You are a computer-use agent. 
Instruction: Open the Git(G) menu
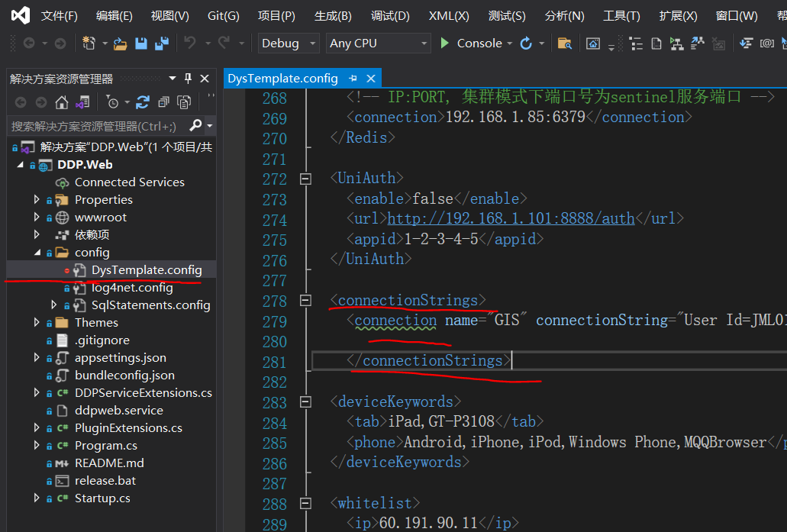[223, 16]
